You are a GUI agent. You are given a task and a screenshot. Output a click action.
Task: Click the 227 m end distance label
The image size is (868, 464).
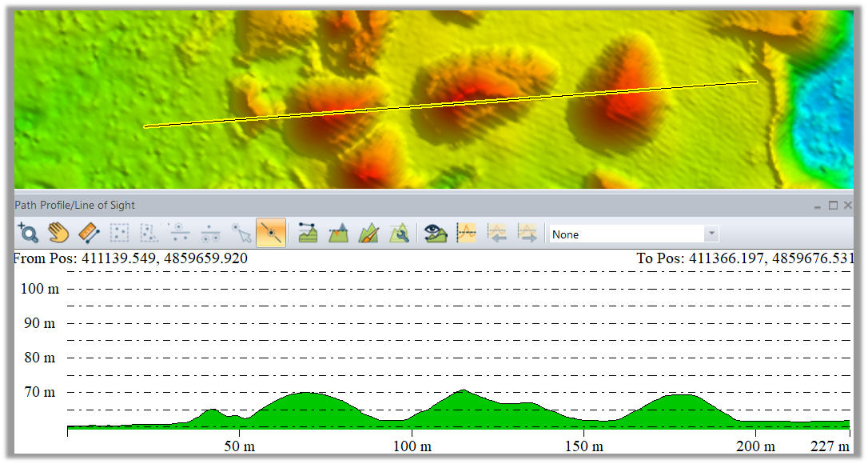(830, 446)
